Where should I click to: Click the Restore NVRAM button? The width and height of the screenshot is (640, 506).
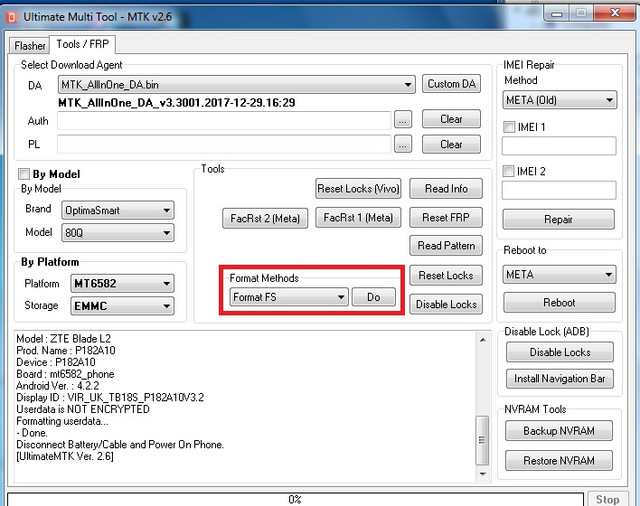click(559, 461)
